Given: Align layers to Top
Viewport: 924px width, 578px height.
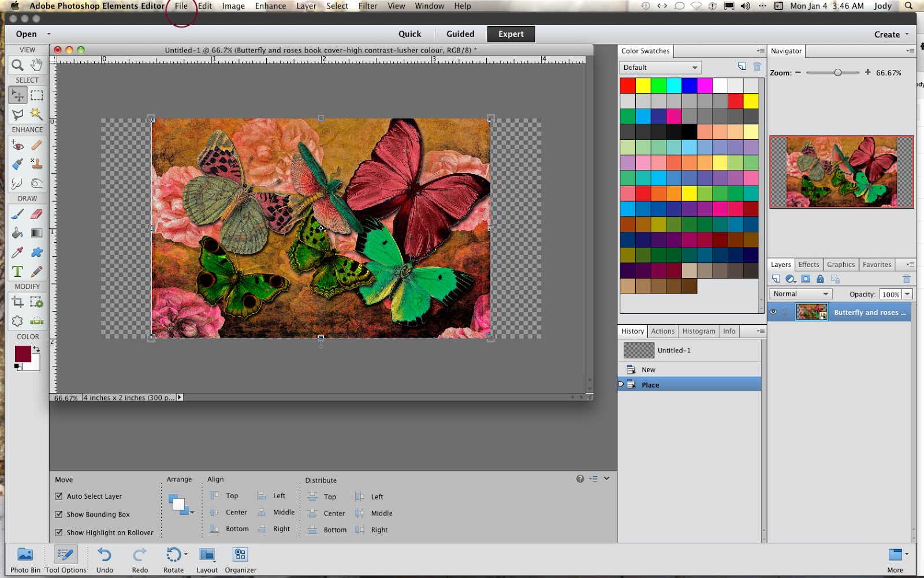Looking at the screenshot, I should pos(224,495).
